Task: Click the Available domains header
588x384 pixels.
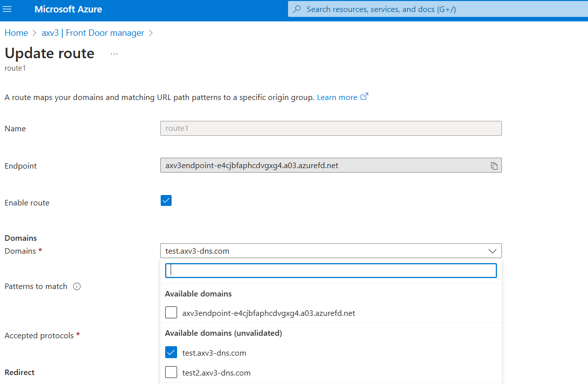Action: [198, 294]
